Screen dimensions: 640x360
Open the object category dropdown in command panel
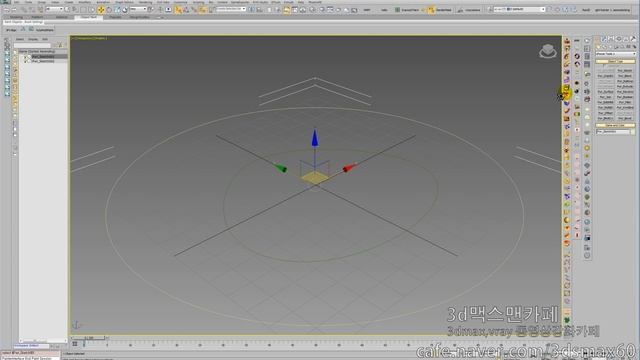[616, 53]
